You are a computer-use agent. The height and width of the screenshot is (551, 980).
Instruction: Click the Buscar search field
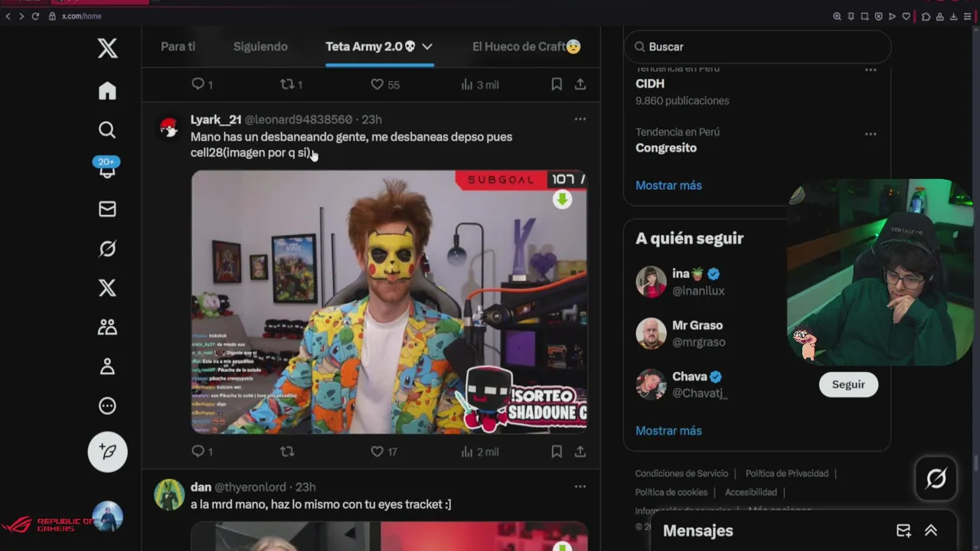pos(757,47)
